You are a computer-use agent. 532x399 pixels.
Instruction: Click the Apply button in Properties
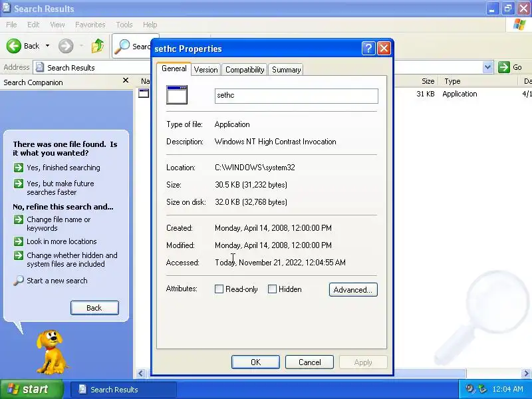pos(363,362)
